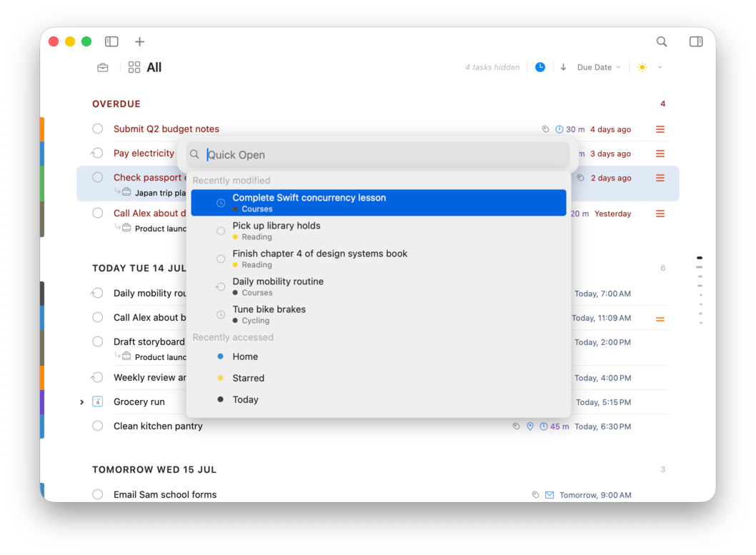Click orange color bar beside Submit Q2
Screen dimensions: 756x555
click(42, 129)
